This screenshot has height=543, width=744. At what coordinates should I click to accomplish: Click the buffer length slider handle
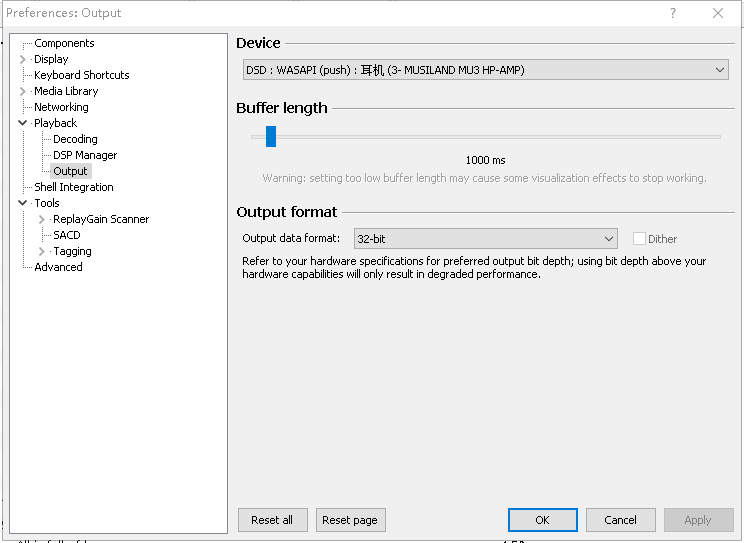271,137
